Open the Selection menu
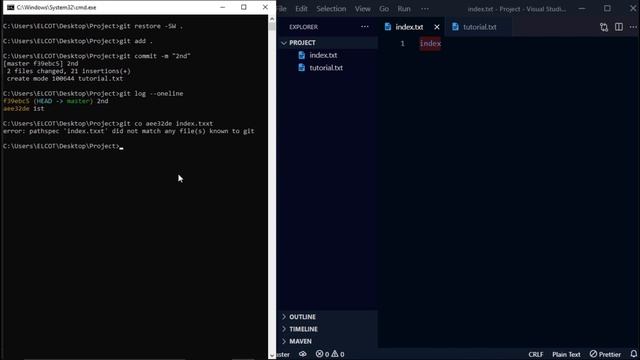This screenshot has width=640, height=360. (x=331, y=9)
